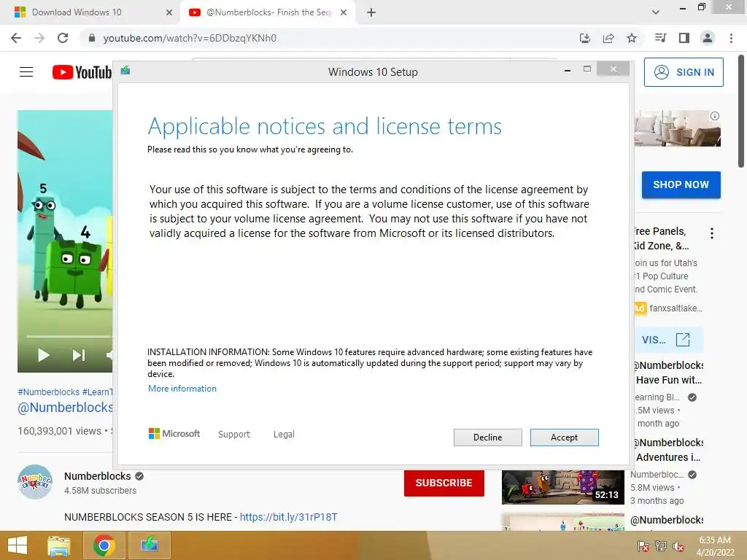The height and width of the screenshot is (560, 747).
Task: Bookmark this page with the star
Action: coord(632,38)
